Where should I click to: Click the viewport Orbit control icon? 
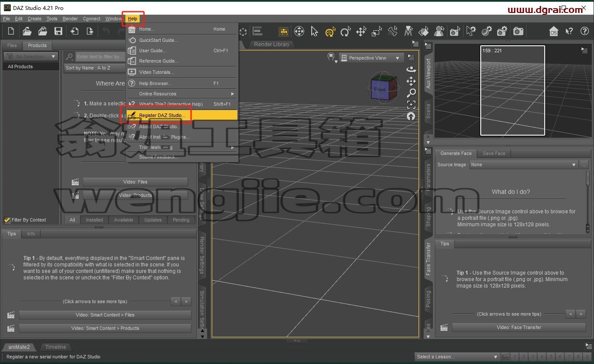pyautogui.click(x=411, y=70)
